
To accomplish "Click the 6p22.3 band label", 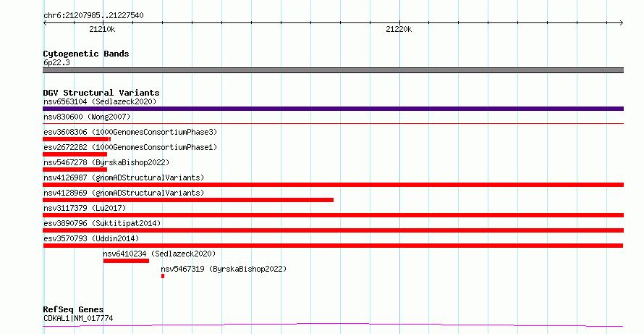I will (x=56, y=62).
